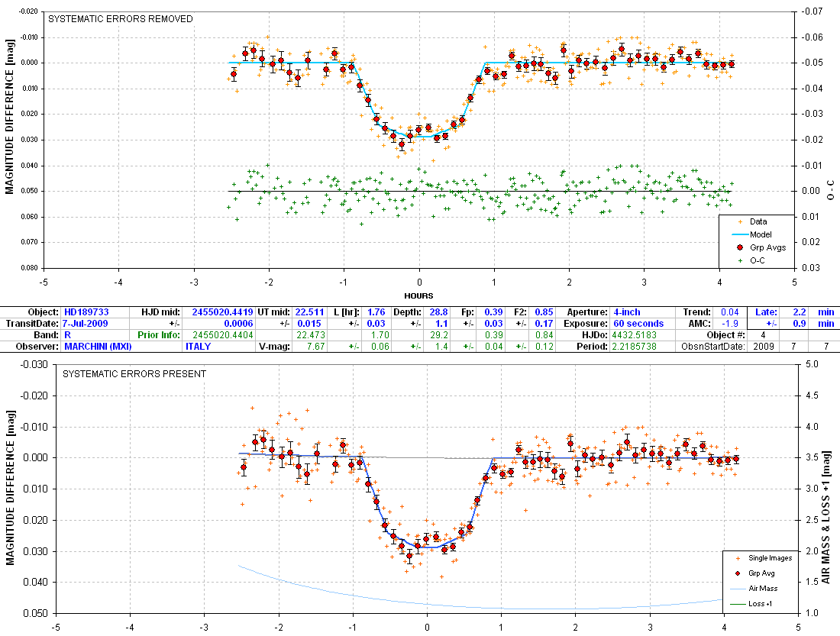Screen dimensions: 840x636
Task: Click the prior depth value 29.2
Action: pos(438,335)
